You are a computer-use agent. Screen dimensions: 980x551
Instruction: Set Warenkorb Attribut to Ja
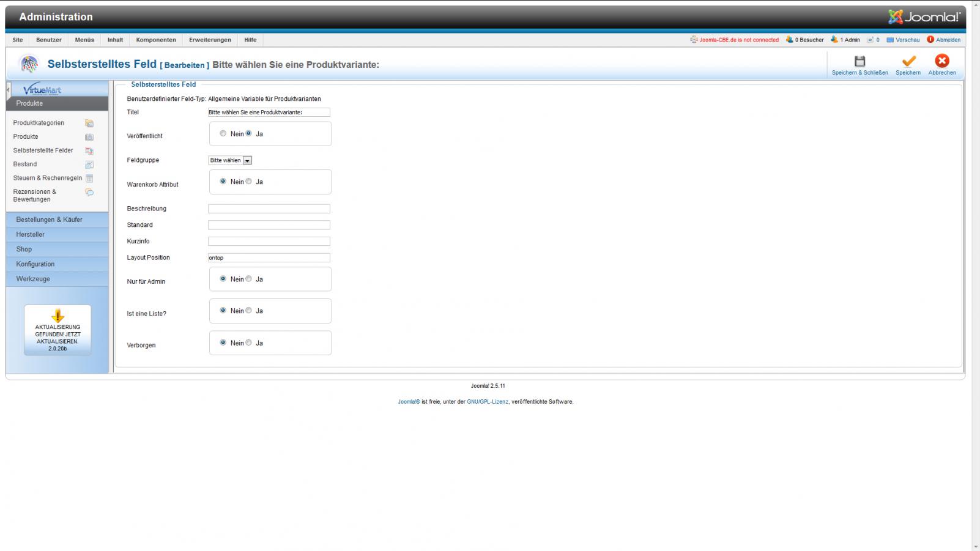pyautogui.click(x=249, y=182)
